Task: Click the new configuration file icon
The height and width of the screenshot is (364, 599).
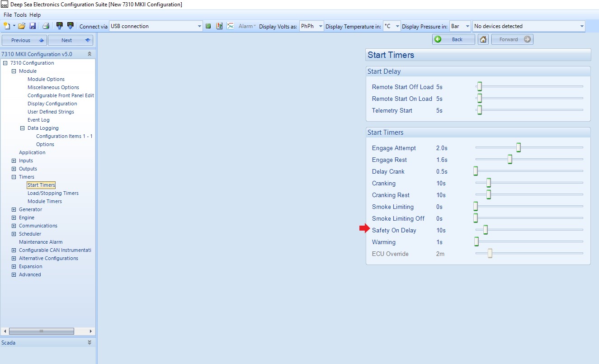Action: click(x=6, y=26)
